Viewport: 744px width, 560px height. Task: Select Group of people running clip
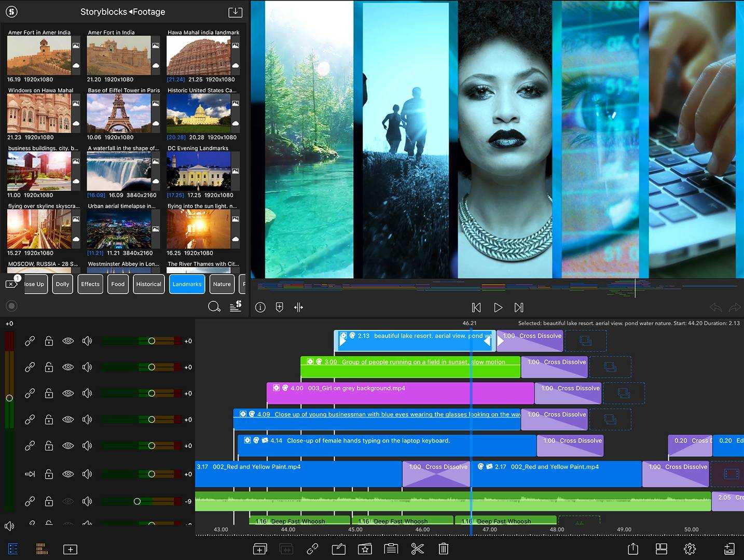(410, 367)
